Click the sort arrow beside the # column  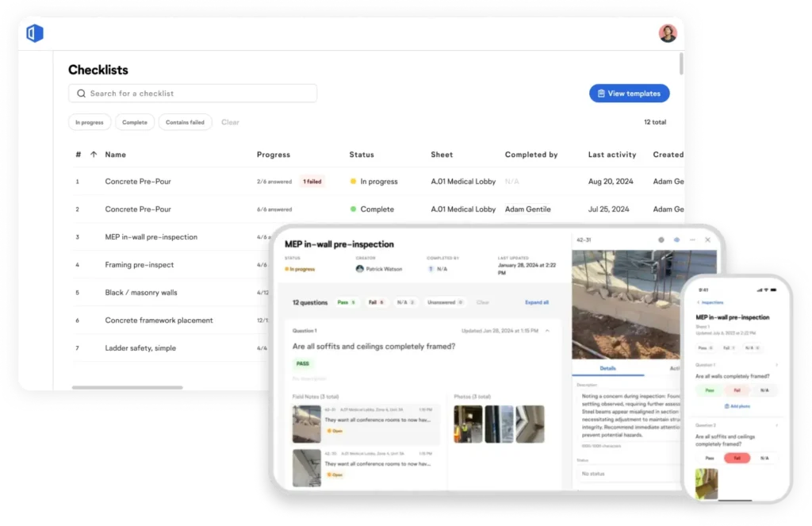click(x=94, y=155)
